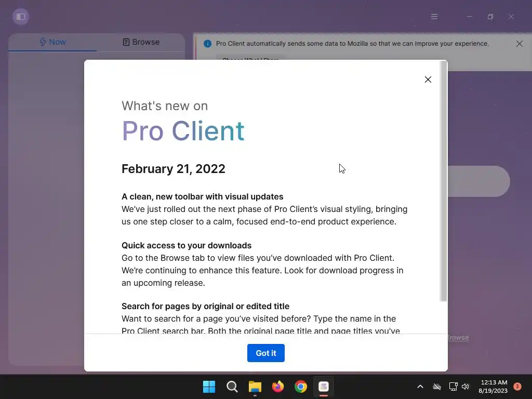The image size is (532, 399).
Task: Click 'A clean, new toolbar with visual updates'
Action: (202, 196)
